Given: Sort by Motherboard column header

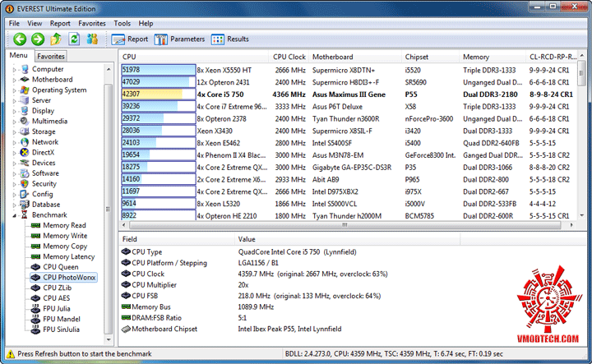Looking at the screenshot, I should click(x=355, y=57).
